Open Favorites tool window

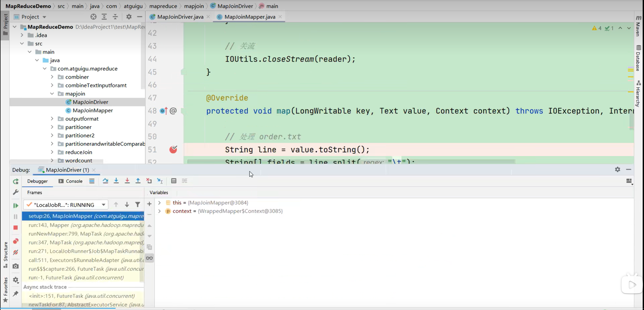click(x=5, y=290)
